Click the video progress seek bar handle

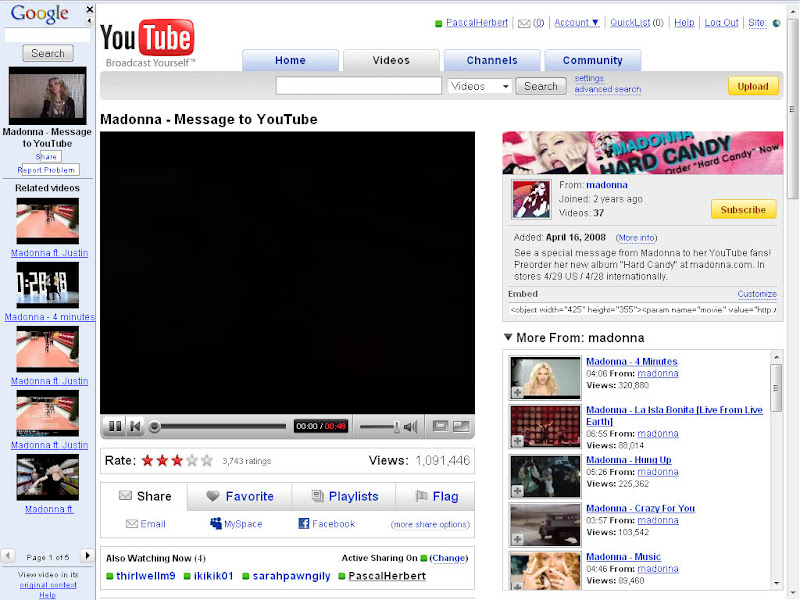pyautogui.click(x=154, y=427)
